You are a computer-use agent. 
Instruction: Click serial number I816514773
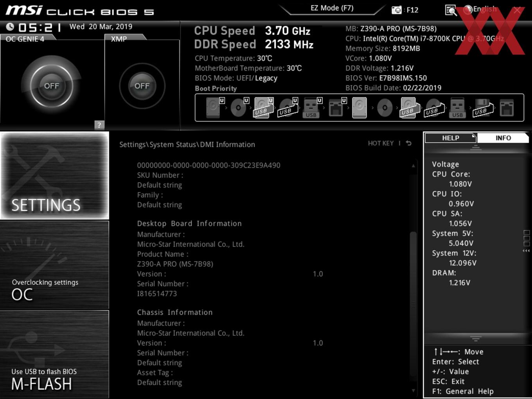(157, 293)
